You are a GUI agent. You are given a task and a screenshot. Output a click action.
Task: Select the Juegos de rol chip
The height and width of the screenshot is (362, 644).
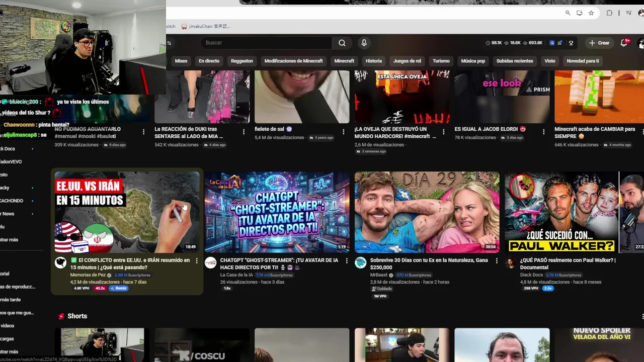click(x=407, y=61)
